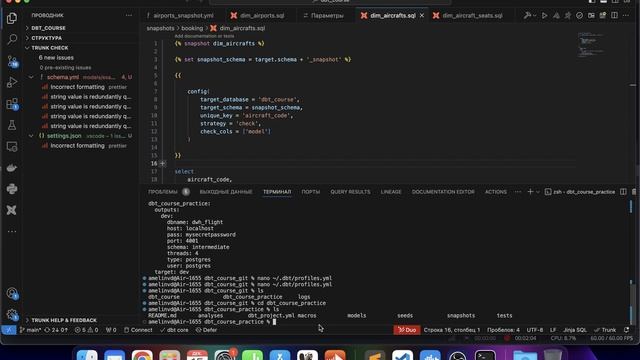The image size is (640, 360).
Task: Click snapshots breadcrumb segment
Action: tap(160, 28)
